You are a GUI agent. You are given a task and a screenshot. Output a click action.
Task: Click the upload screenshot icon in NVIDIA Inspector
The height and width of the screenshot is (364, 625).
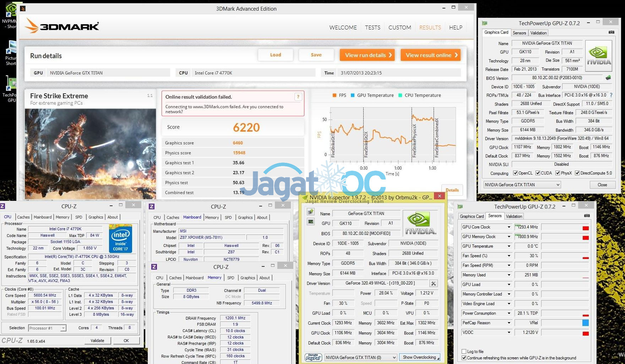(x=311, y=212)
